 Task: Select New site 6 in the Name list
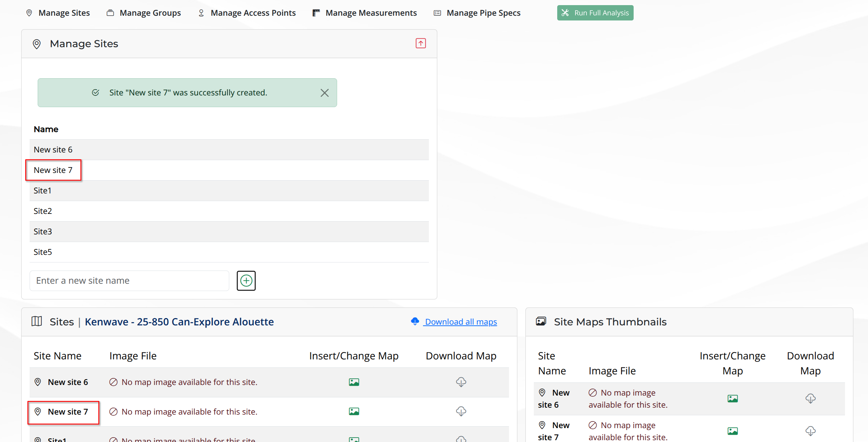pyautogui.click(x=229, y=150)
